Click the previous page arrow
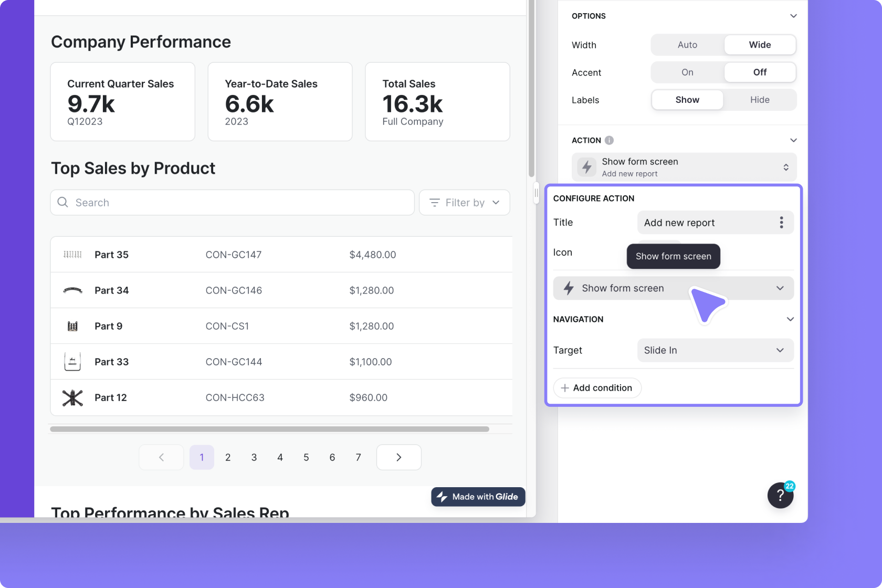This screenshot has height=588, width=882. 161,457
